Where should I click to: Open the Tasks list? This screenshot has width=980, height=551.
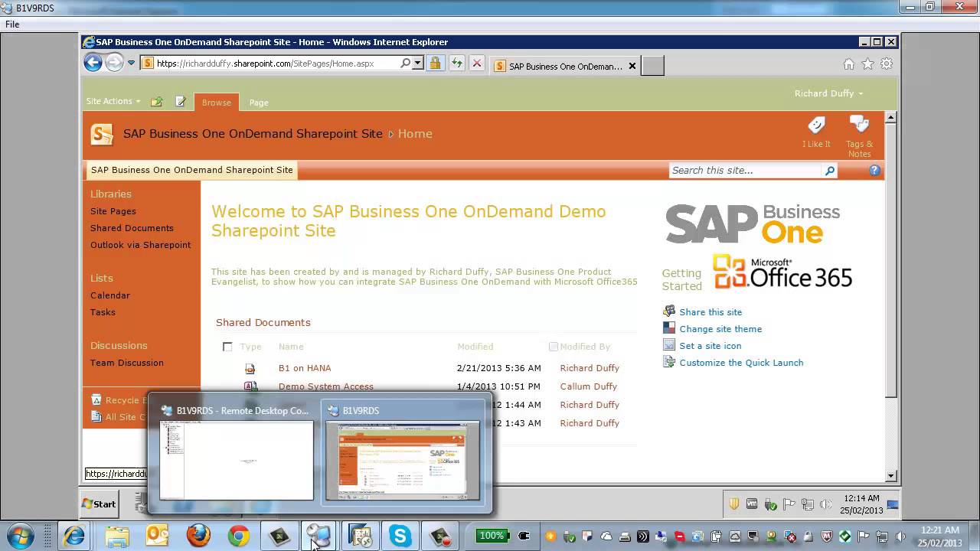coord(103,312)
